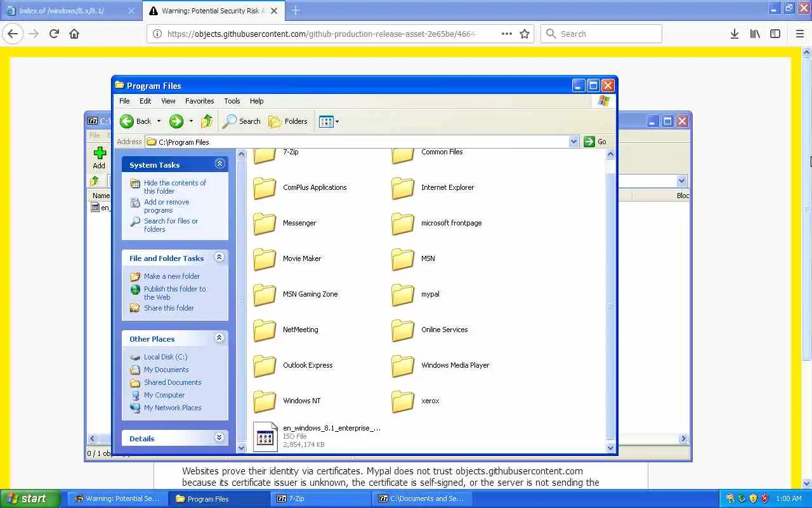Select the en_windows_8.1_enterprise ISO file
Screen dimensions: 812x508
317,436
